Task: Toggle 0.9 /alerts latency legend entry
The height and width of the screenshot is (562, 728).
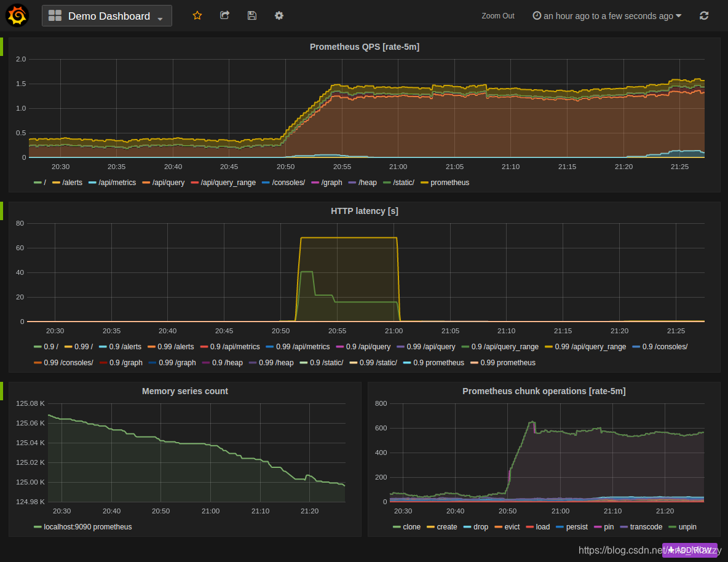Action: [x=121, y=347]
